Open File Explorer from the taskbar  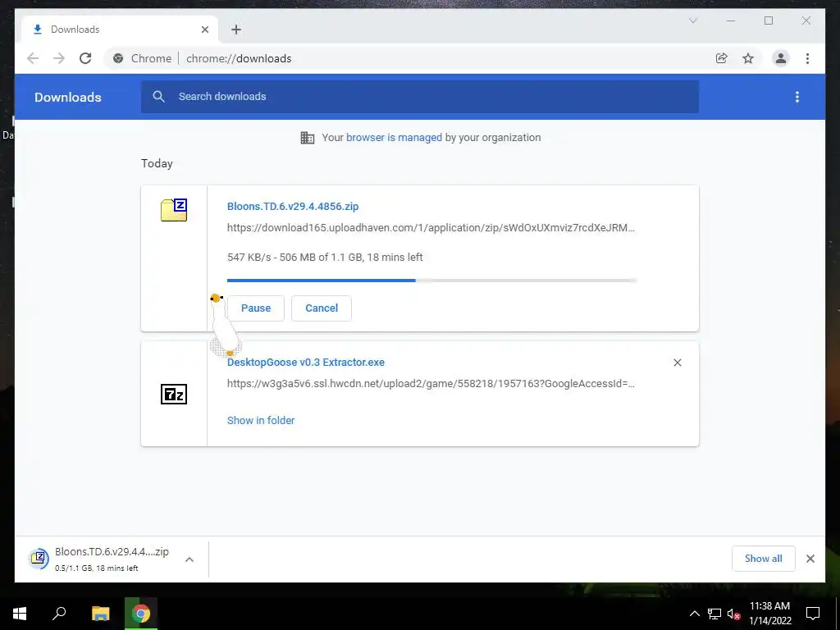click(x=100, y=614)
